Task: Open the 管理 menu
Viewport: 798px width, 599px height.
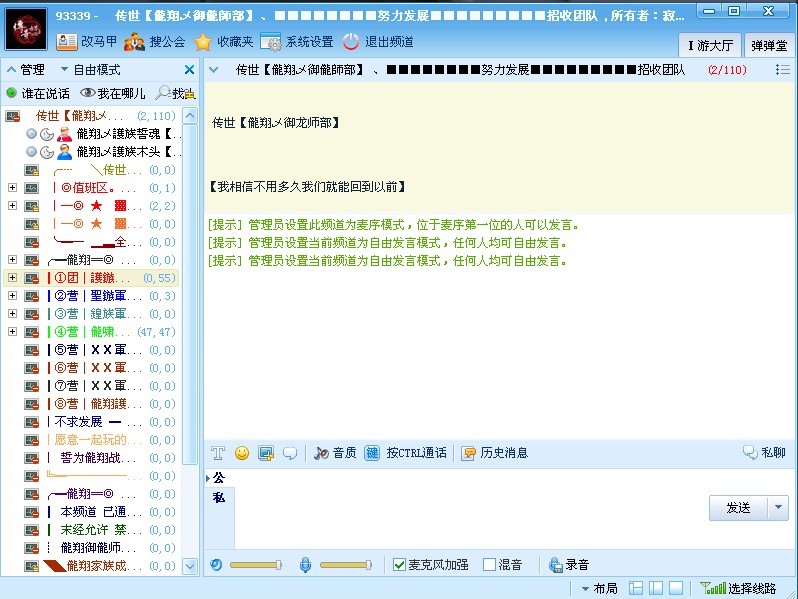Action: click(x=25, y=70)
